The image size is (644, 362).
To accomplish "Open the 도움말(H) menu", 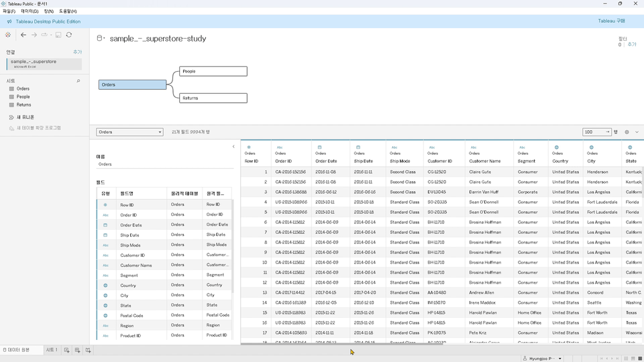I will (x=68, y=11).
